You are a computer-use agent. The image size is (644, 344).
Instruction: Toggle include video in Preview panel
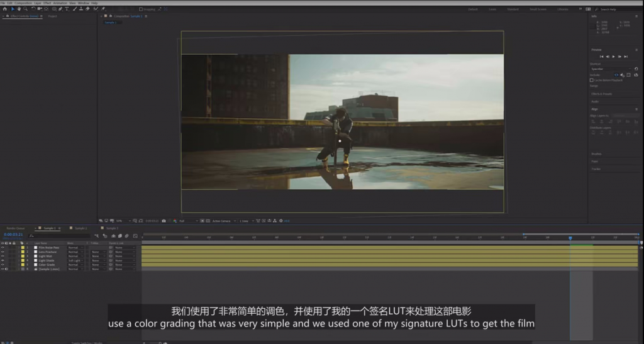point(616,75)
